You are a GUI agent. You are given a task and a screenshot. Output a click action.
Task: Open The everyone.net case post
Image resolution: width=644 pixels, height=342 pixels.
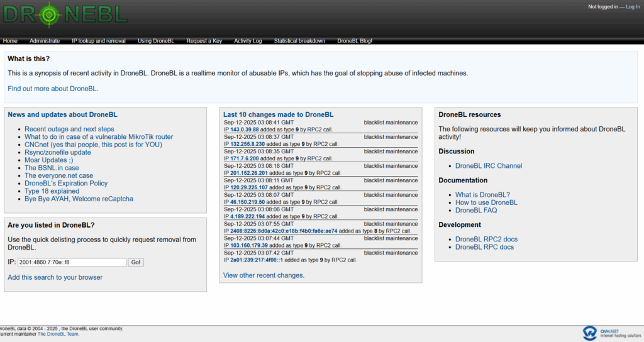[58, 176]
